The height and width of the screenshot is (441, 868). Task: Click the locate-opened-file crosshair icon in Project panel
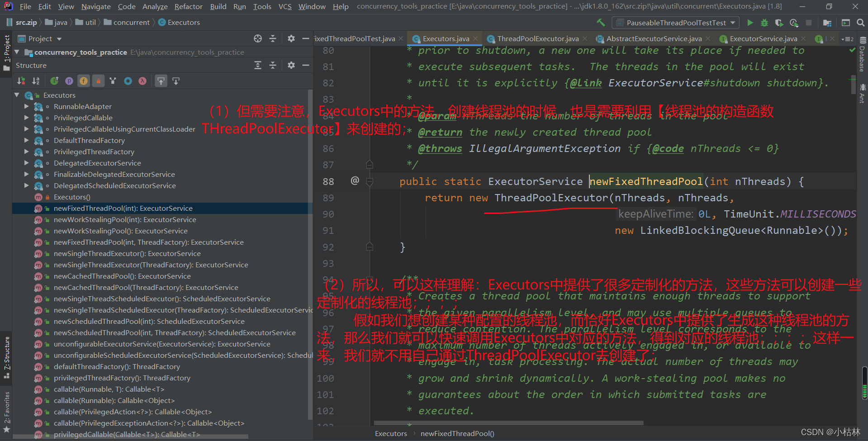(x=258, y=38)
